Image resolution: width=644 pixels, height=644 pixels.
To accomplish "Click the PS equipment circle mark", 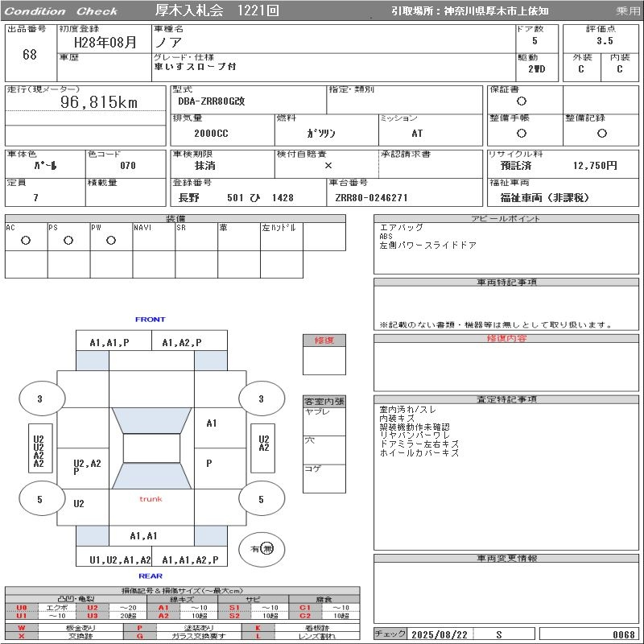I will coord(68,241).
